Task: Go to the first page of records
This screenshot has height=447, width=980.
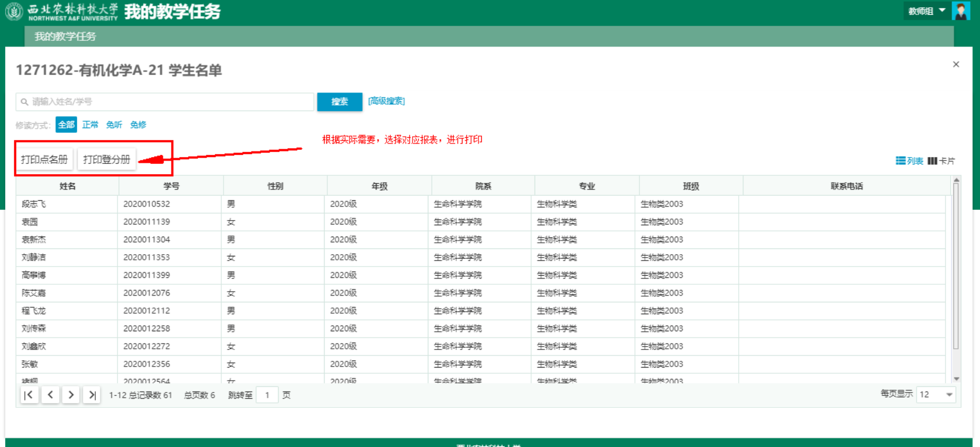Action: coord(30,395)
